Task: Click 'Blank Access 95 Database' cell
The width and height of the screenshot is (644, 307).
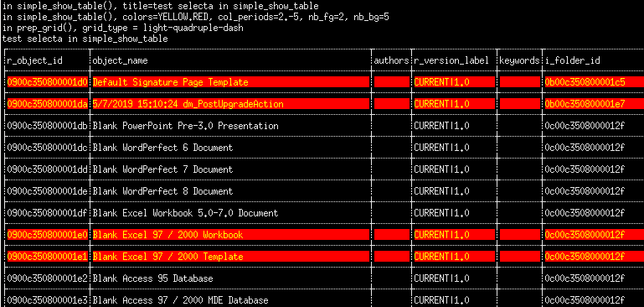Action: point(152,278)
